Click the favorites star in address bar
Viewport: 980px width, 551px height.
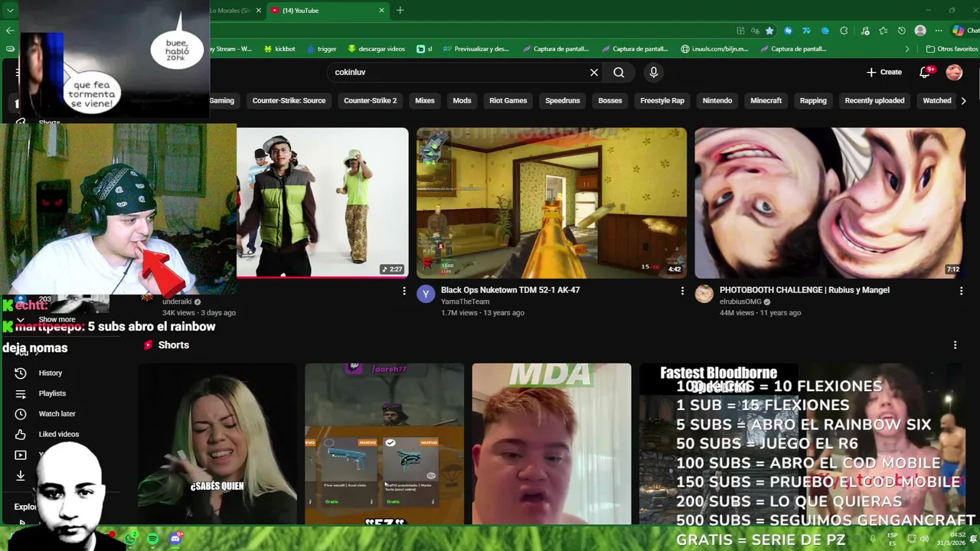tap(769, 31)
